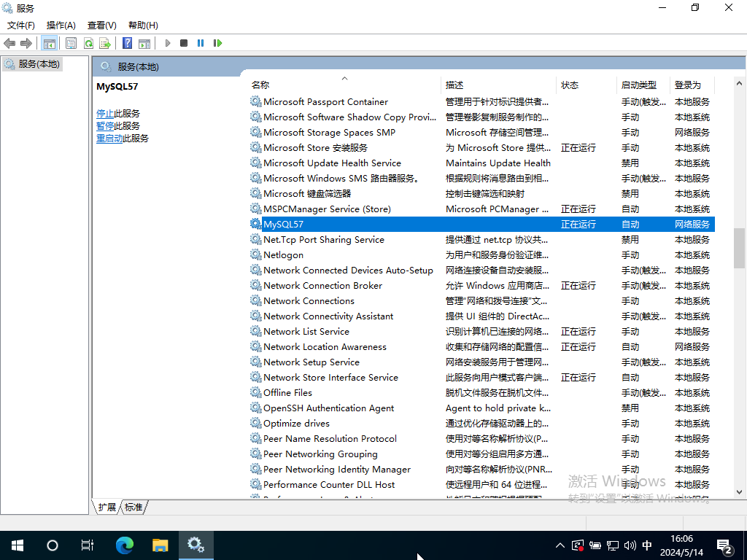747x560 pixels.
Task: Click the vertical scrollbar thumb of the services list
Action: click(x=739, y=248)
